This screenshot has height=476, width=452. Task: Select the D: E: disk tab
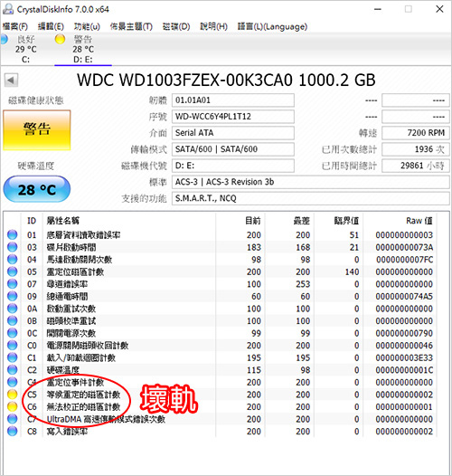pyautogui.click(x=83, y=50)
